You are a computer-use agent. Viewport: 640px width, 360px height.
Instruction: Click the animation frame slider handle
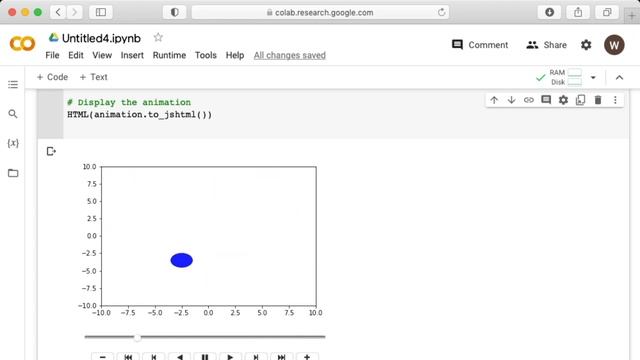138,337
